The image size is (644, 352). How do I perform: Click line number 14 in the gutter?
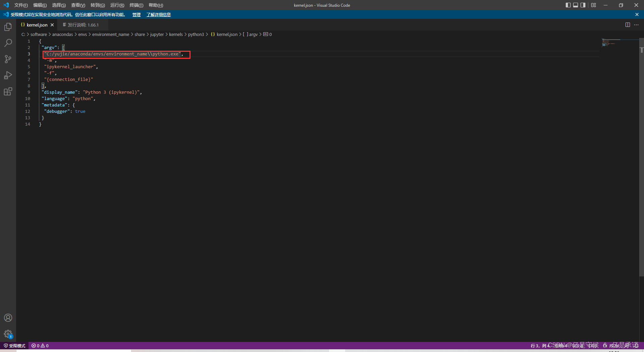[28, 124]
